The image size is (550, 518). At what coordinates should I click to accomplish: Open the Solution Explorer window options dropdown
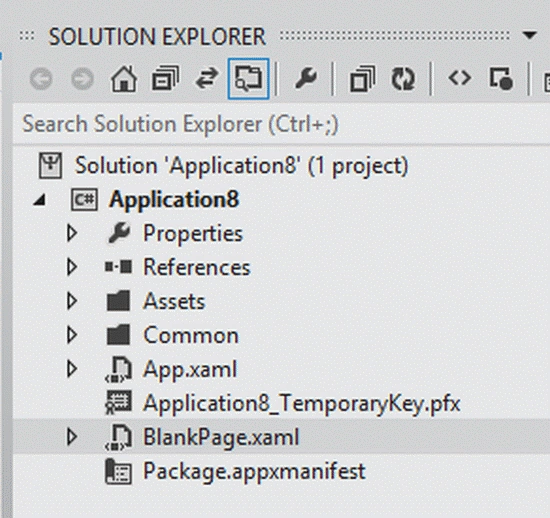(x=529, y=35)
